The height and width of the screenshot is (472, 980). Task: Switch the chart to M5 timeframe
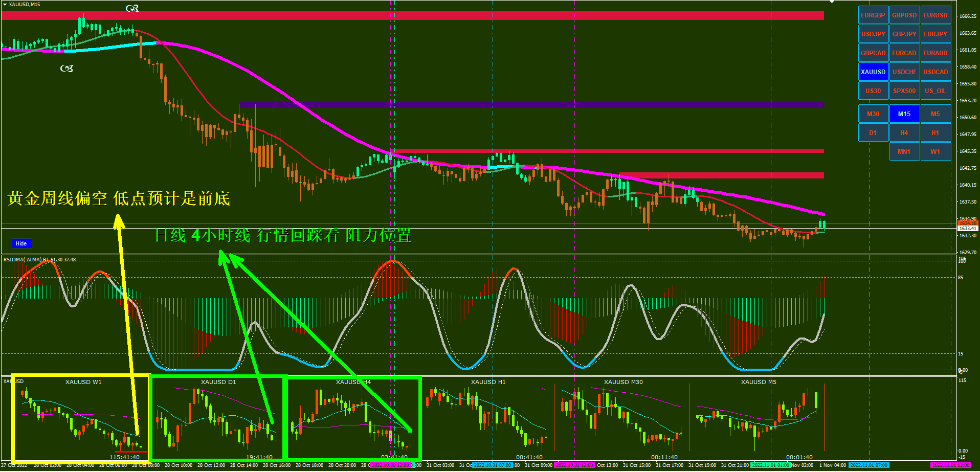[936, 114]
